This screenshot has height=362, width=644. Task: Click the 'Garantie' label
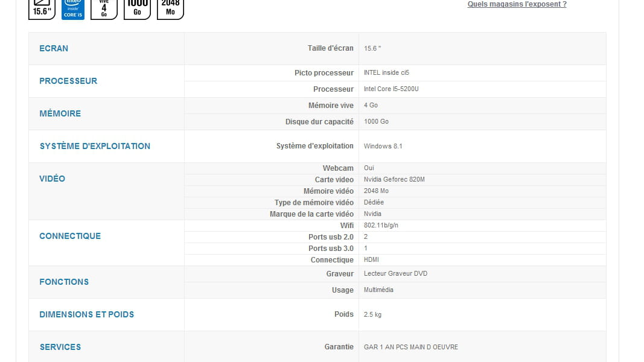(339, 347)
